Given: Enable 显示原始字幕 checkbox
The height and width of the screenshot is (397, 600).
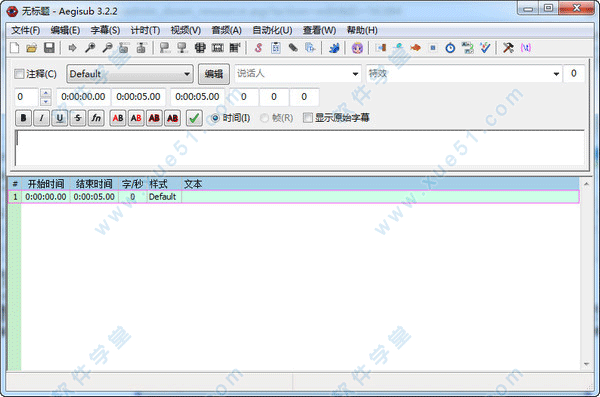Looking at the screenshot, I should [x=307, y=118].
